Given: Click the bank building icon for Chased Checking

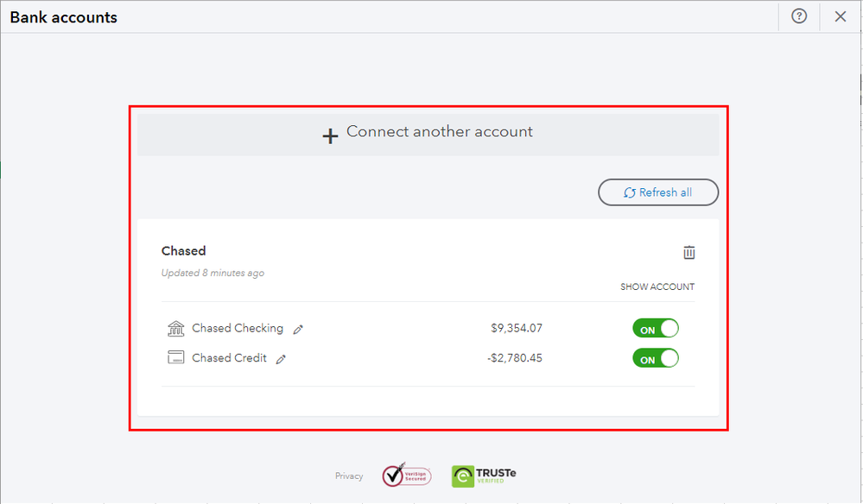Looking at the screenshot, I should coord(176,329).
